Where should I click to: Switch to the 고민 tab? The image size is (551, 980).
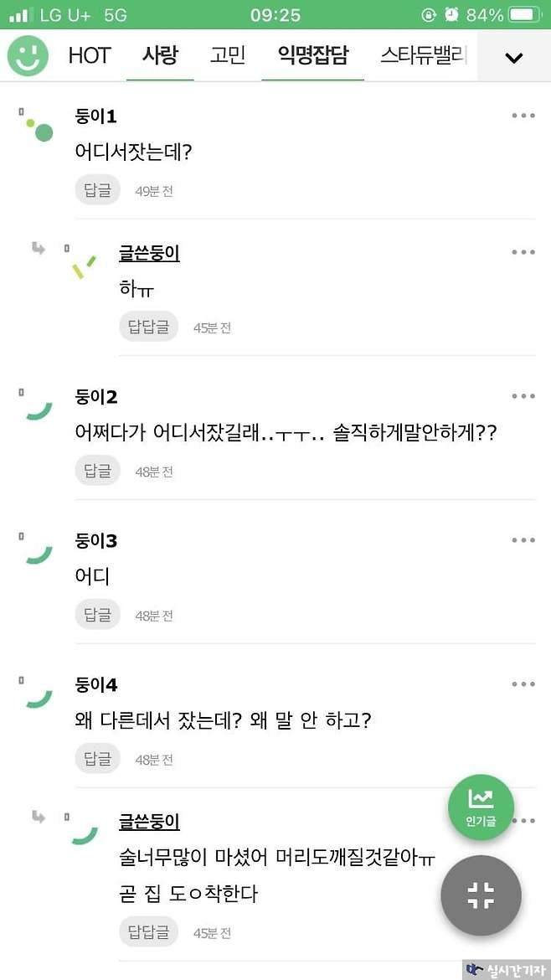click(228, 57)
